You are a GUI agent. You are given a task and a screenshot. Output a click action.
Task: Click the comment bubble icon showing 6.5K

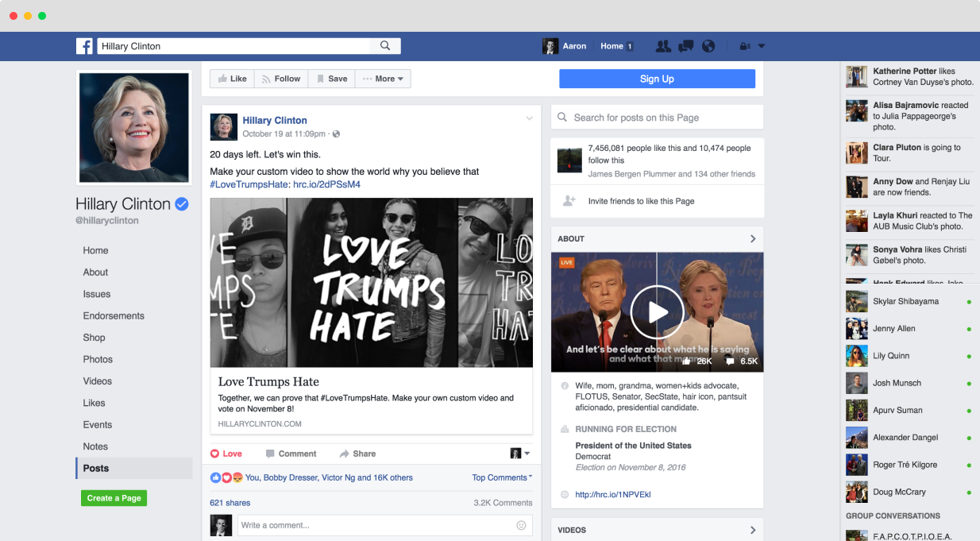(730, 361)
